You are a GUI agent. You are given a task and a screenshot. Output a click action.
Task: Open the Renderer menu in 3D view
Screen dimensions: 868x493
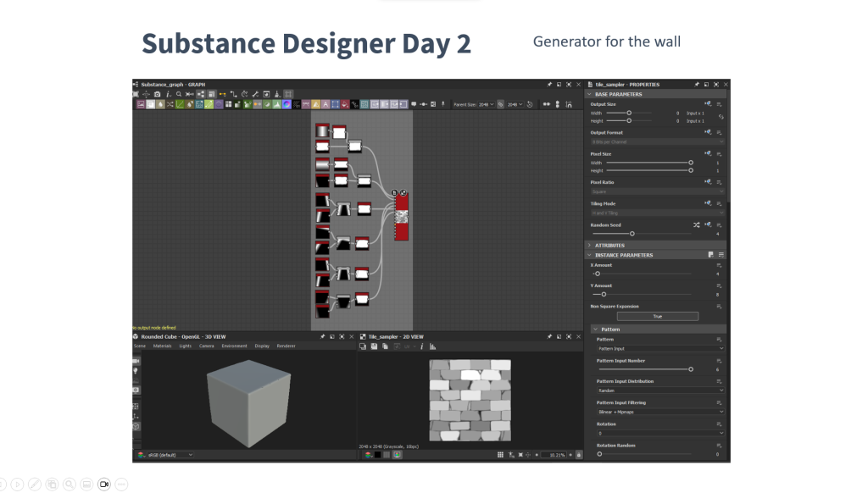pyautogui.click(x=287, y=346)
